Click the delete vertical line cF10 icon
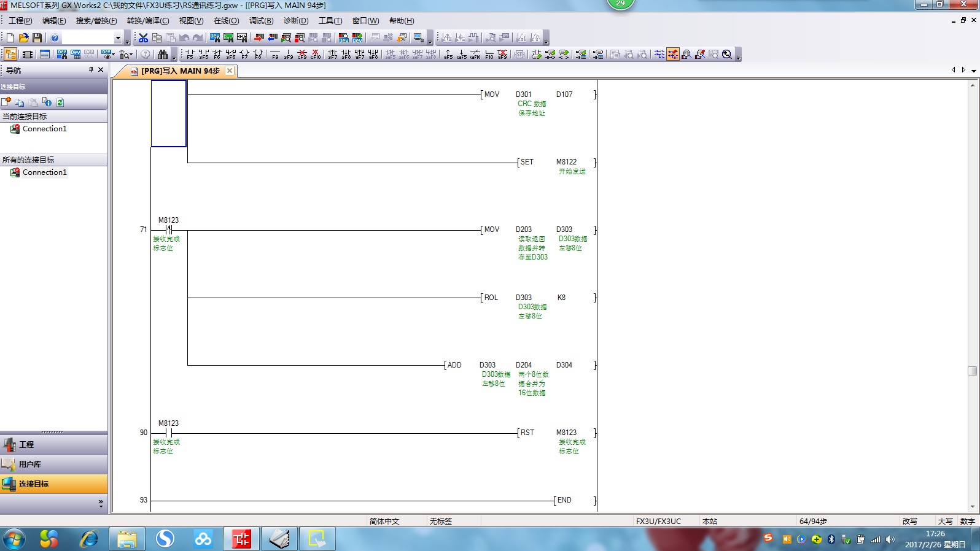980x551 pixels. tap(315, 55)
